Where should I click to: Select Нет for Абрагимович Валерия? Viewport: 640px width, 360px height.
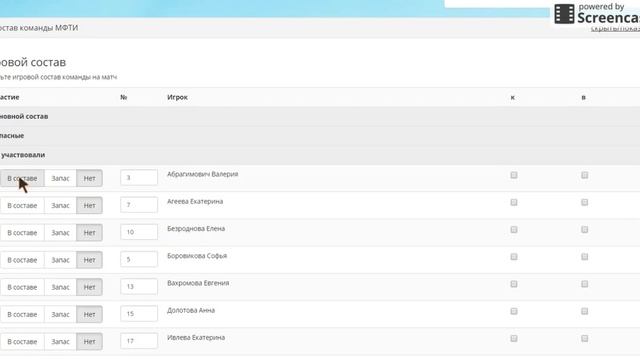[x=89, y=178]
